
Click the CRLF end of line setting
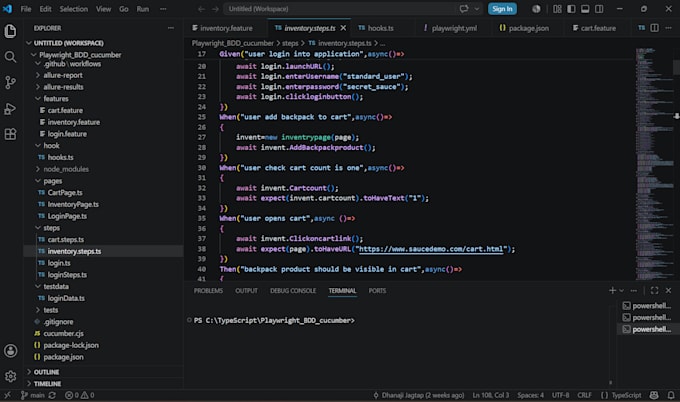[584, 395]
